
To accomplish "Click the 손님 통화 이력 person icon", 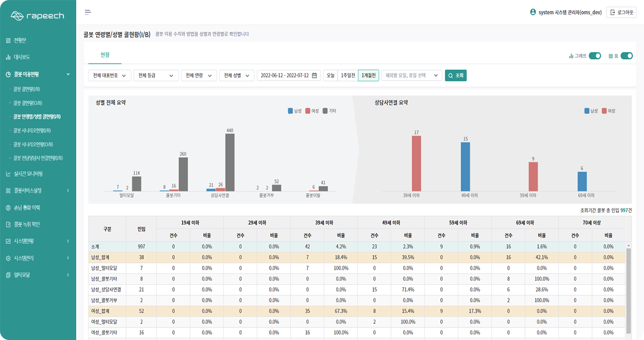I will click(x=8, y=208).
